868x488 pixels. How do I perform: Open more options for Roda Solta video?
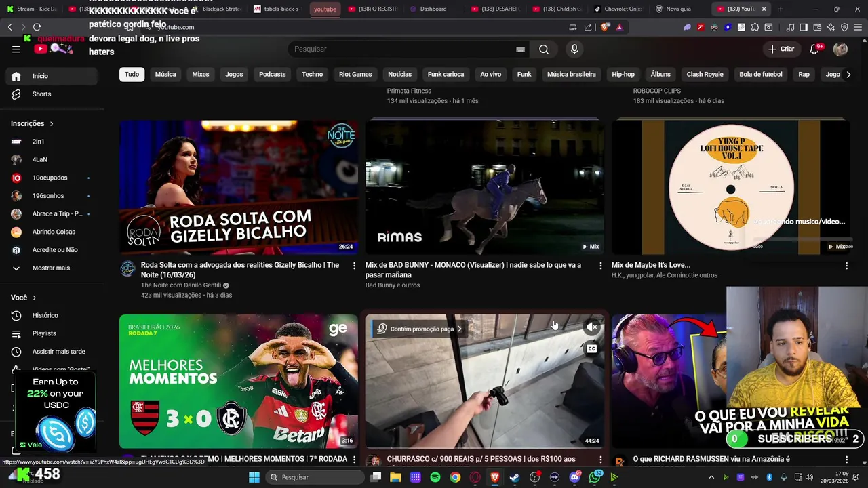354,266
